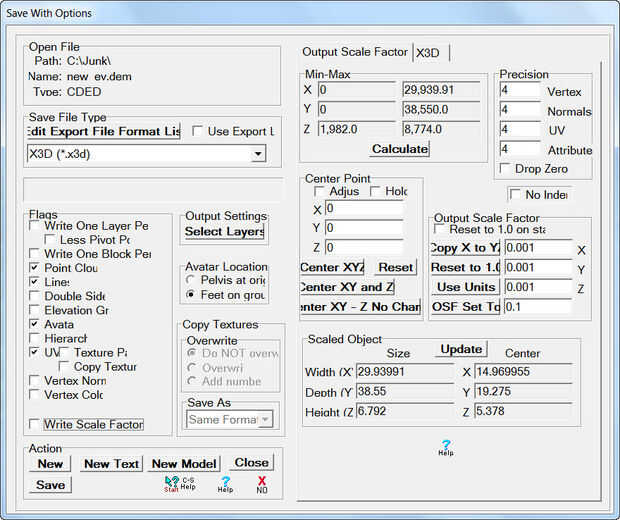Click the Select Layers button
Image resolution: width=620 pixels, height=520 pixels.
click(x=224, y=232)
